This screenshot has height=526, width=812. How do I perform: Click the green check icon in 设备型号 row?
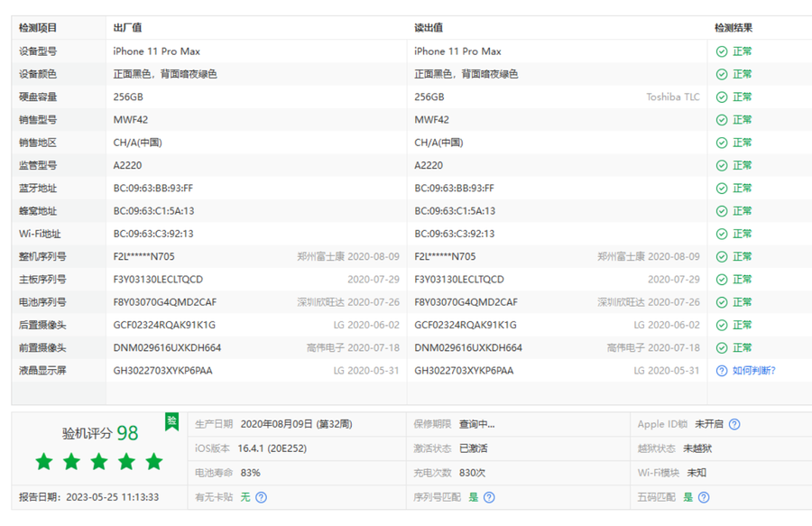[x=722, y=51]
